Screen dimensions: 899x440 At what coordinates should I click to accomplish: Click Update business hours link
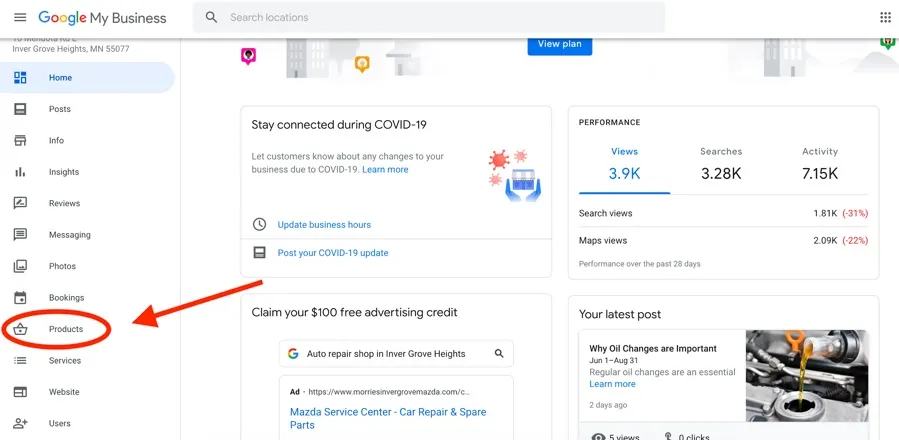[x=324, y=224]
